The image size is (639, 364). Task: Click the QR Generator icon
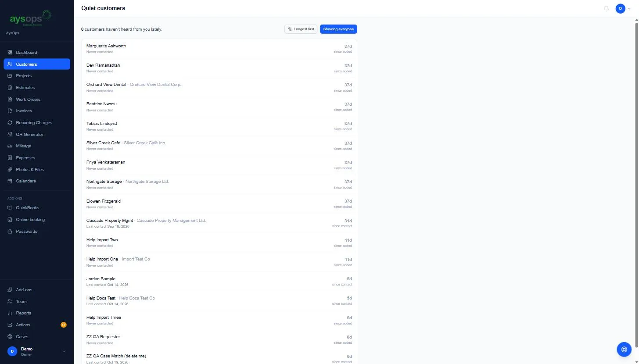pos(10,135)
